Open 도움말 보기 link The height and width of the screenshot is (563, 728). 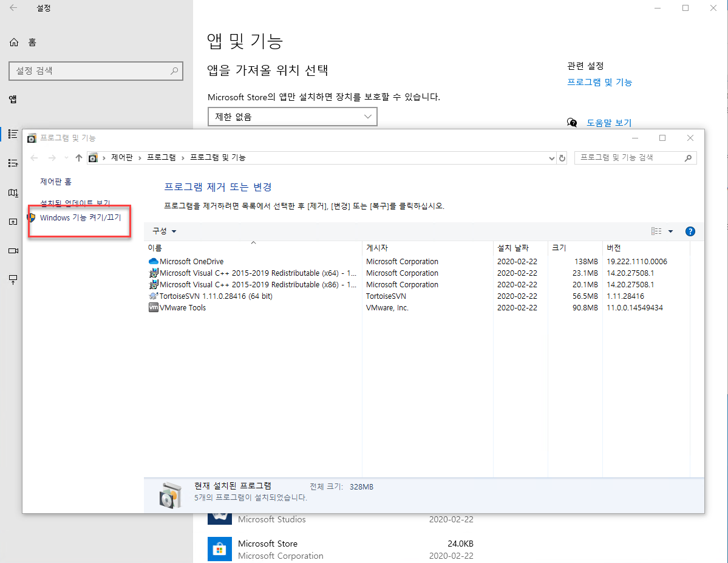click(608, 123)
